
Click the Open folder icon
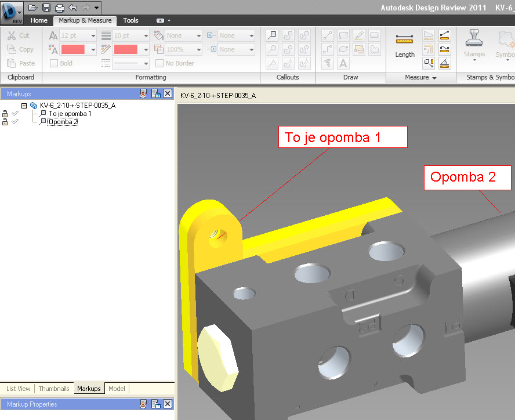coord(32,7)
